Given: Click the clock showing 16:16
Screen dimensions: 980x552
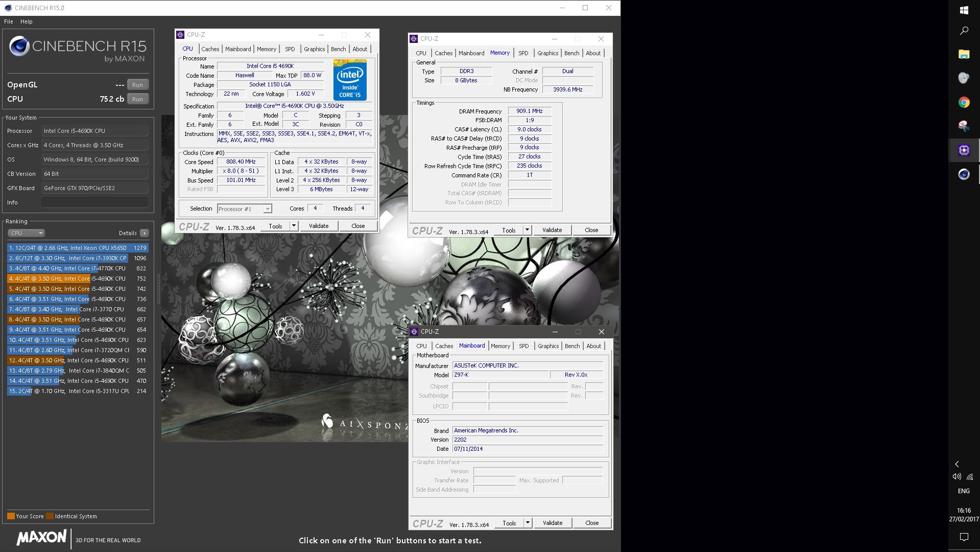Looking at the screenshot, I should (x=964, y=511).
